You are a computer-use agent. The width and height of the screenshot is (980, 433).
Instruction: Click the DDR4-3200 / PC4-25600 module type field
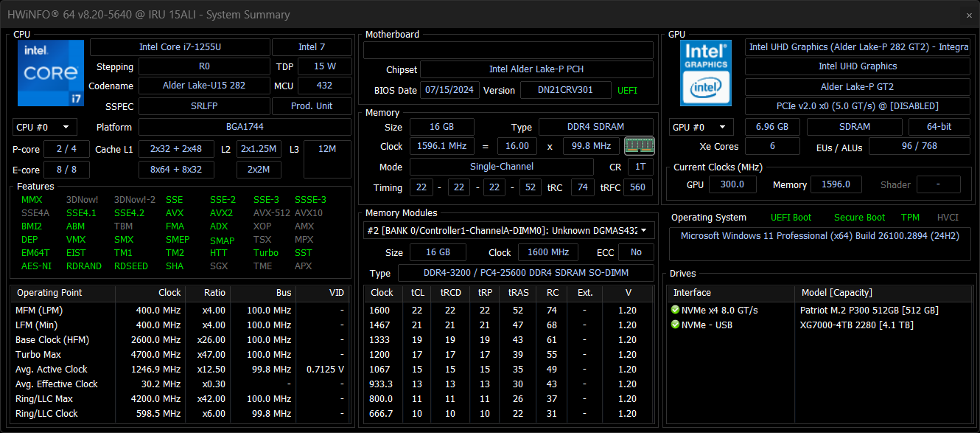[525, 273]
